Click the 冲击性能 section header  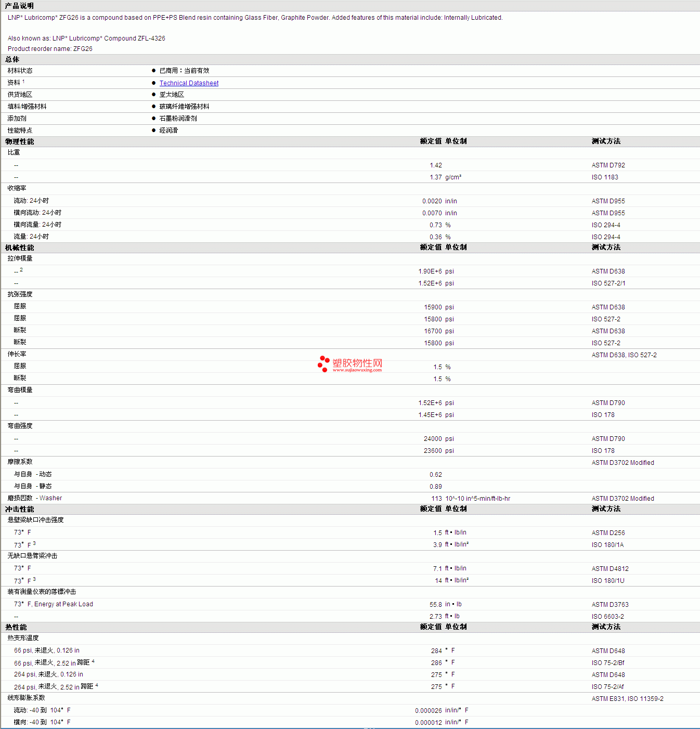20,509
